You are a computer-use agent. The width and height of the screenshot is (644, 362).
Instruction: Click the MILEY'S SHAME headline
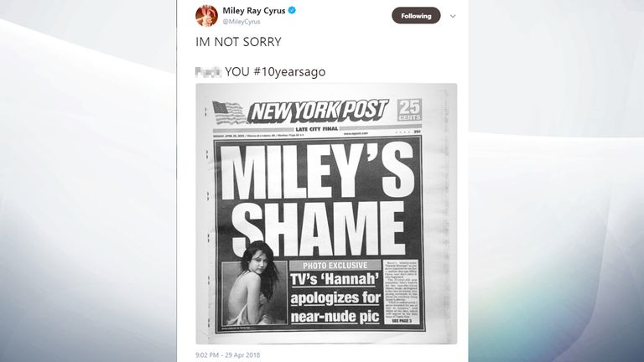319,199
